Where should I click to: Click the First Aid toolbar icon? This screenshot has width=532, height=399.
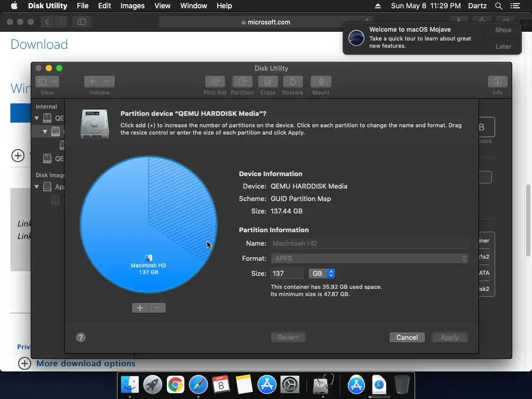(215, 82)
